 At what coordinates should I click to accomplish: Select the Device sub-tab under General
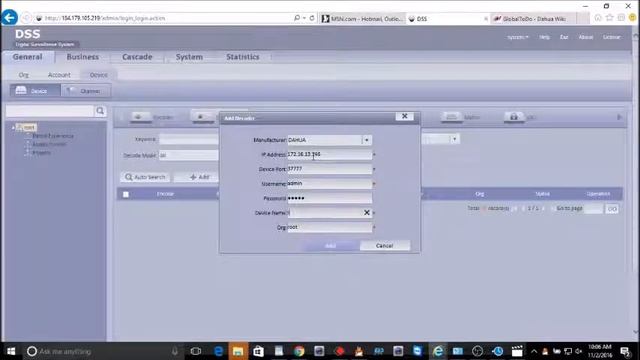click(x=98, y=75)
